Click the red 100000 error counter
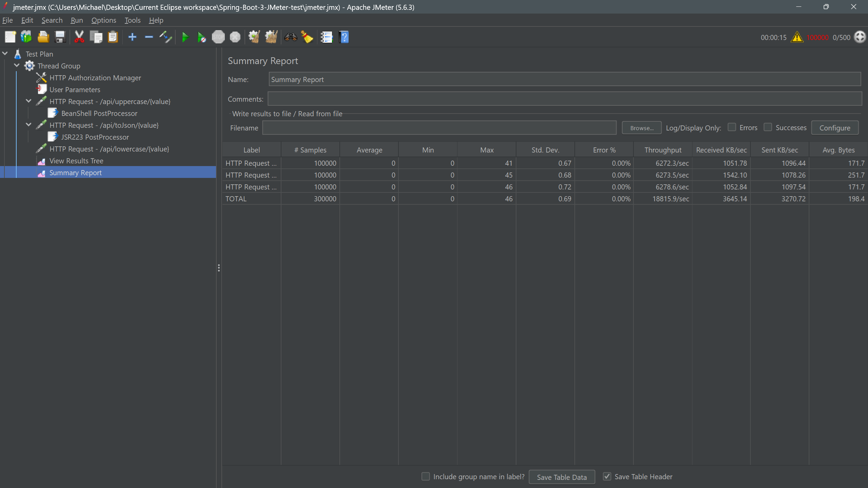 (x=817, y=37)
